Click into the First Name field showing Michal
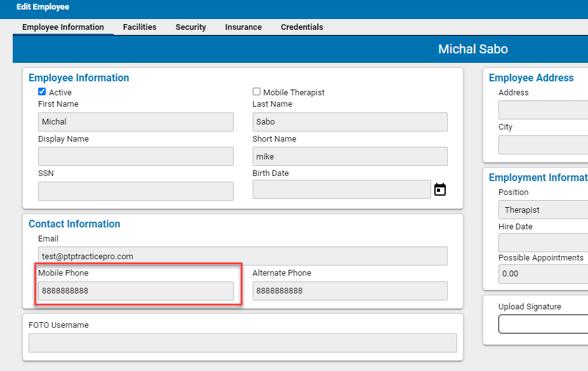 (x=135, y=121)
